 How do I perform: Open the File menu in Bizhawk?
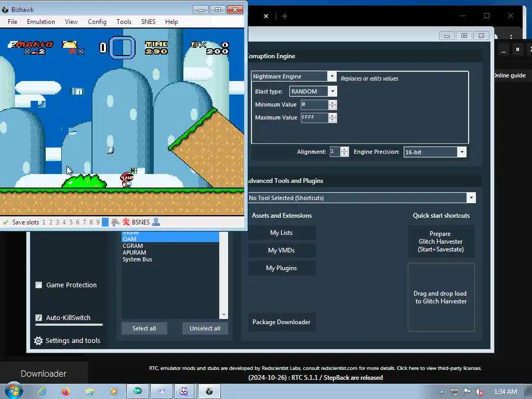click(x=12, y=22)
